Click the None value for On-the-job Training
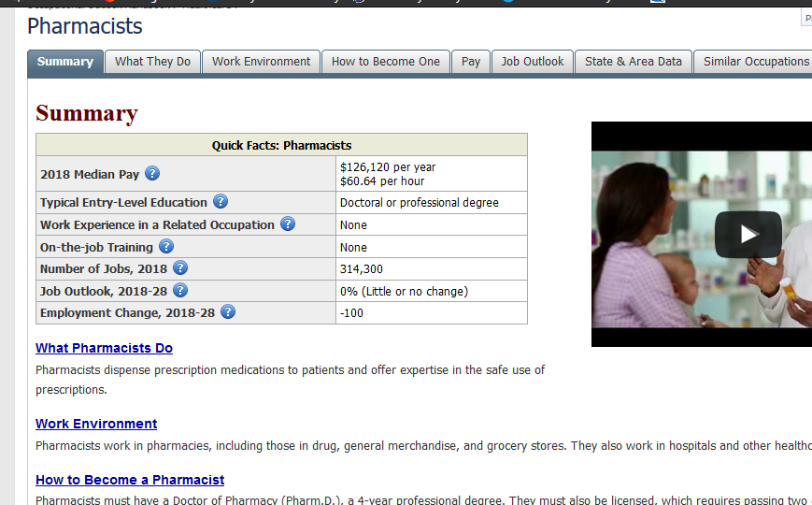812x505 pixels. tap(353, 247)
